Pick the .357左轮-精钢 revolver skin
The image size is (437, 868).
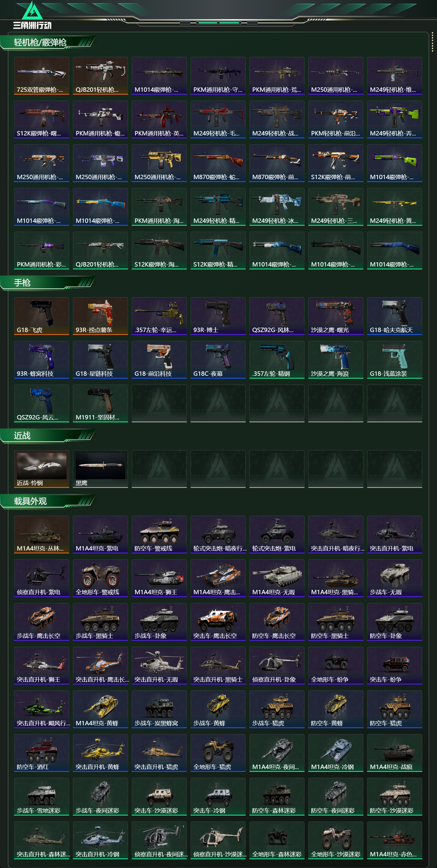[x=277, y=359]
